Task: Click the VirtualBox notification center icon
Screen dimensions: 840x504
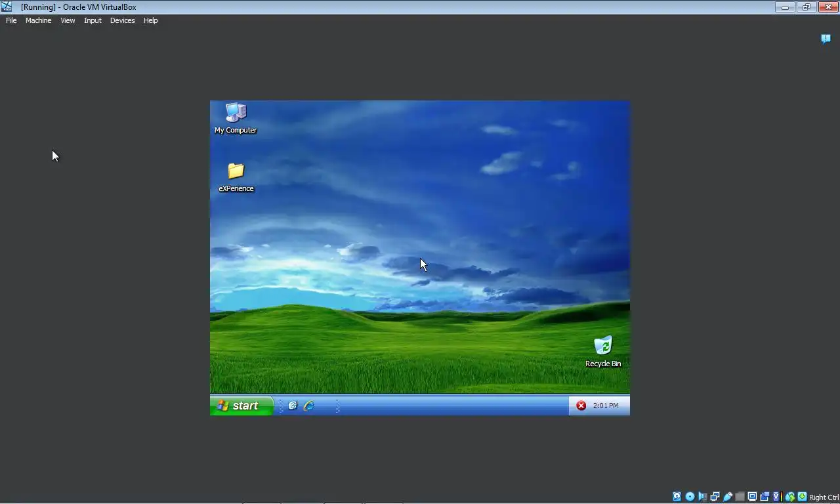Action: coord(826,39)
